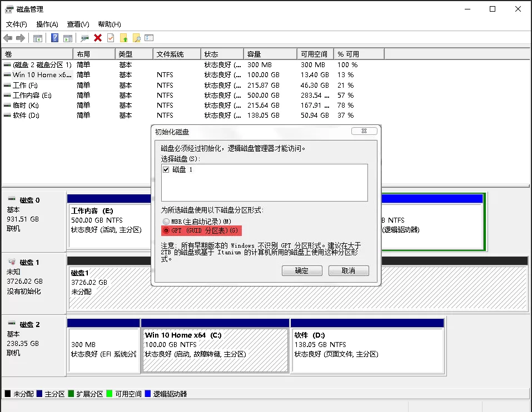Click the 取消 button in the dialog

[349, 270]
